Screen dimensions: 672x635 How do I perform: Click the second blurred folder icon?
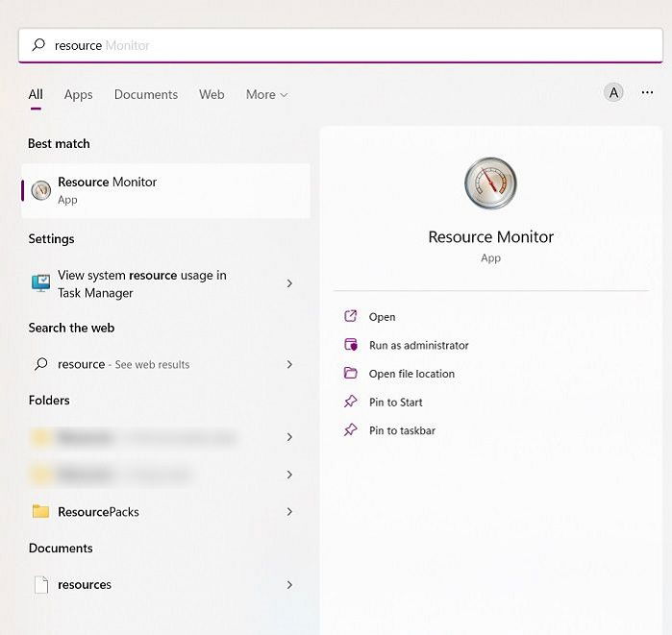pos(41,475)
